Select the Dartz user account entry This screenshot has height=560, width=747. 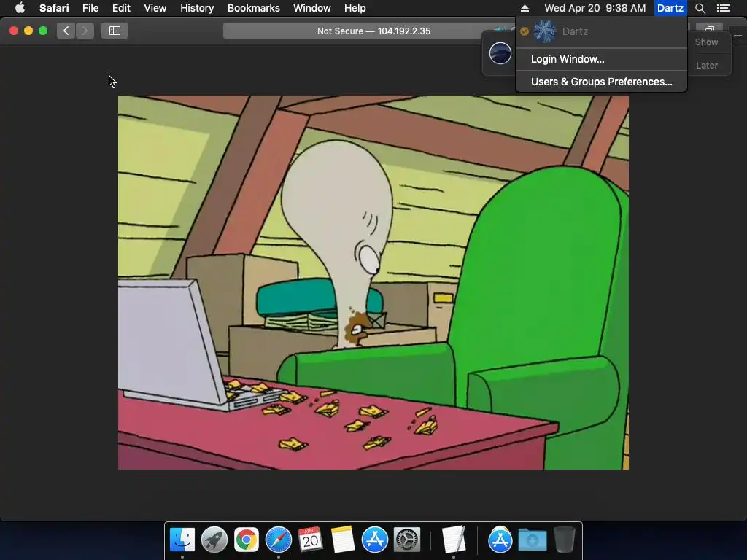point(601,31)
